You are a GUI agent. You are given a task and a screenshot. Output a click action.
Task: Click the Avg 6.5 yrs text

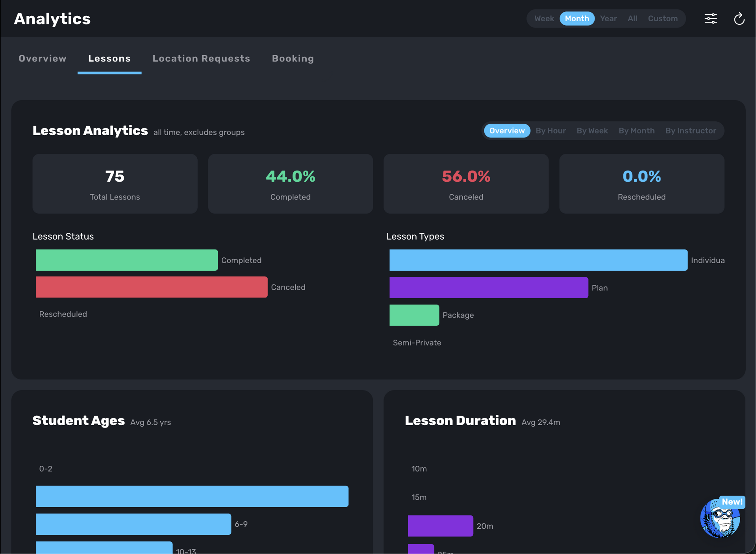click(150, 422)
